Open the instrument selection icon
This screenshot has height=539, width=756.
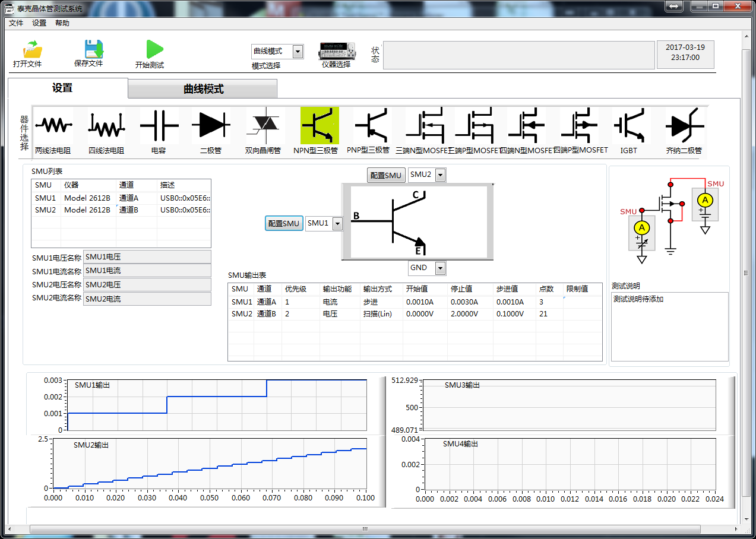pyautogui.click(x=337, y=51)
